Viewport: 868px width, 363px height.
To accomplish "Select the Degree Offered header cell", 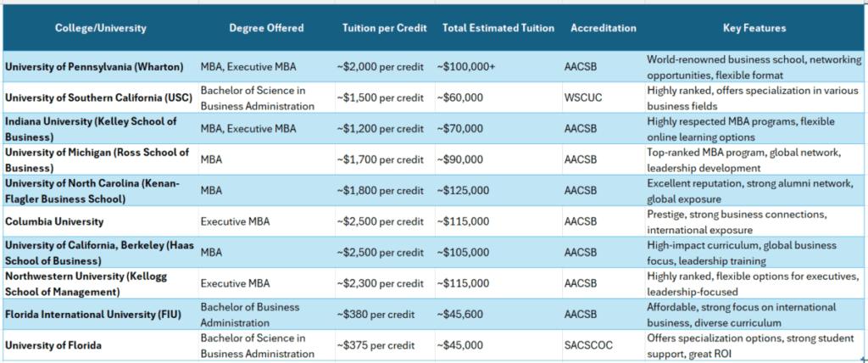I will (266, 28).
